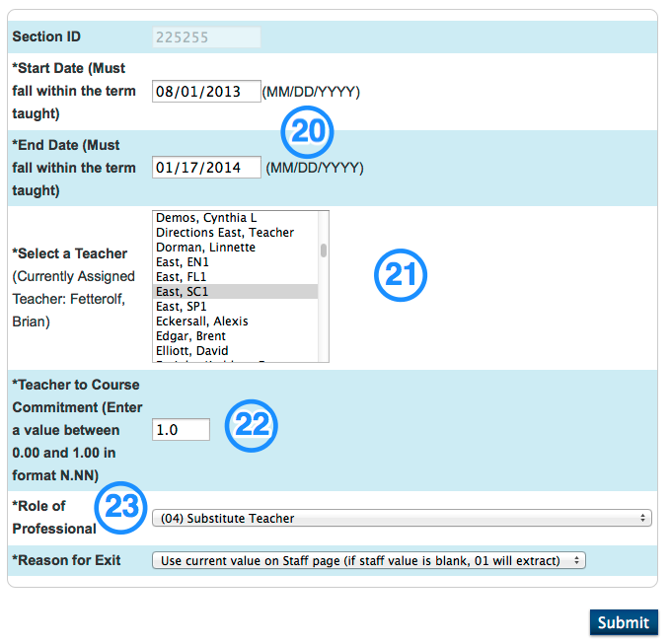Select East, FL1 teacher entry
Image resolution: width=670 pixels, height=644 pixels.
pos(183,277)
